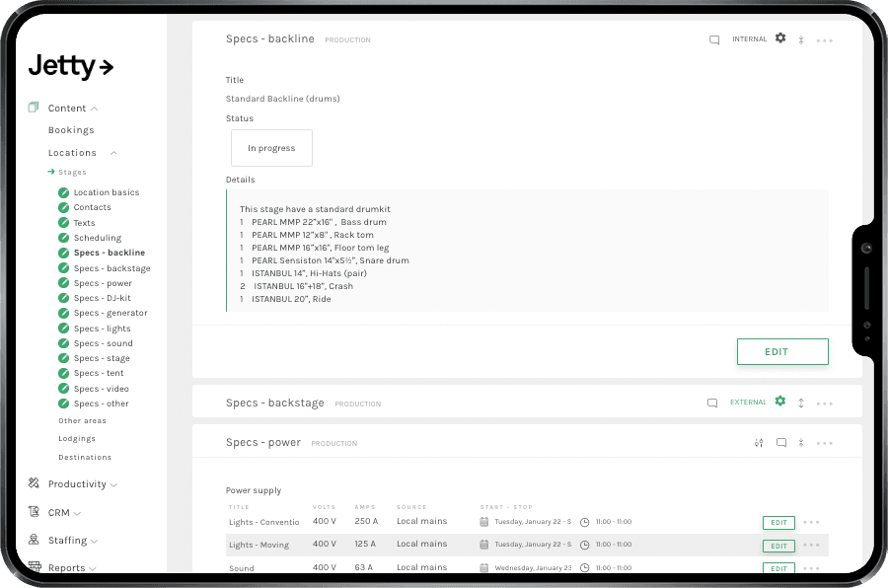The width and height of the screenshot is (888, 588).
Task: Click the EDIT button under backline details
Action: pyautogui.click(x=781, y=351)
